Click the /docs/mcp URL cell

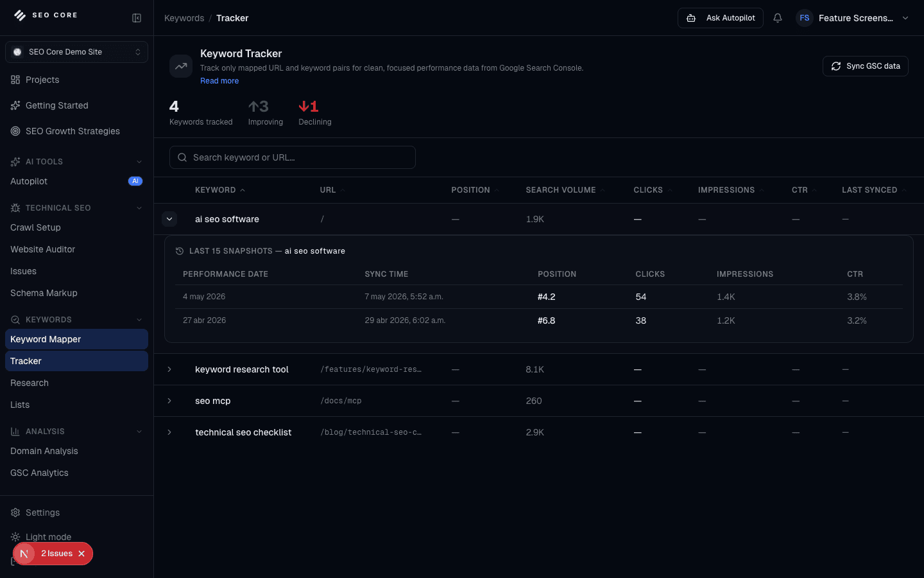tap(341, 401)
